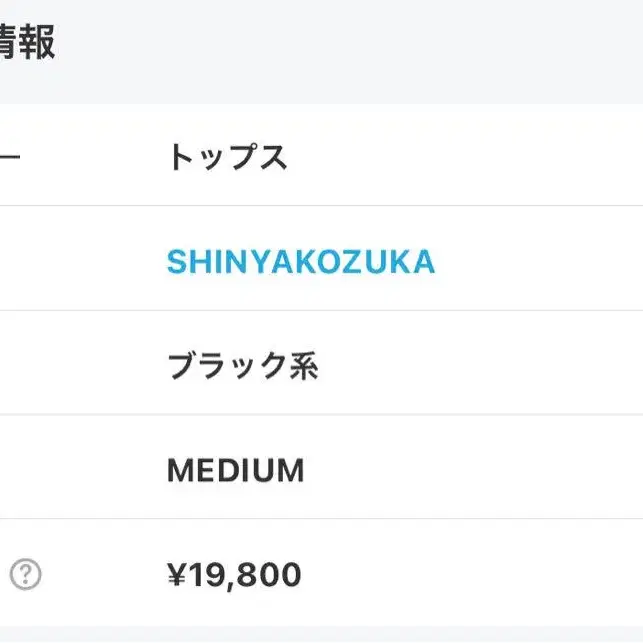Click the プ character in トップス
Screen dimensions: 643x643
coord(244,156)
